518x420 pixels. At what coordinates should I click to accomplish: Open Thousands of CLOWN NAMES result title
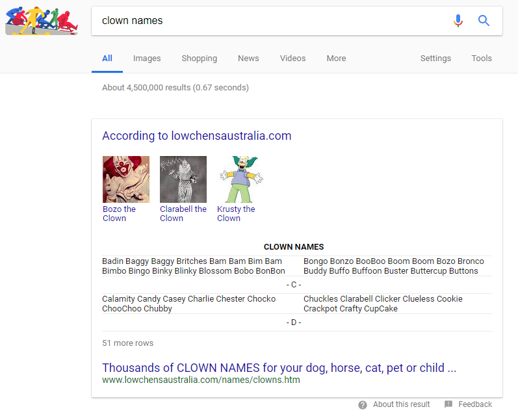[x=279, y=368]
